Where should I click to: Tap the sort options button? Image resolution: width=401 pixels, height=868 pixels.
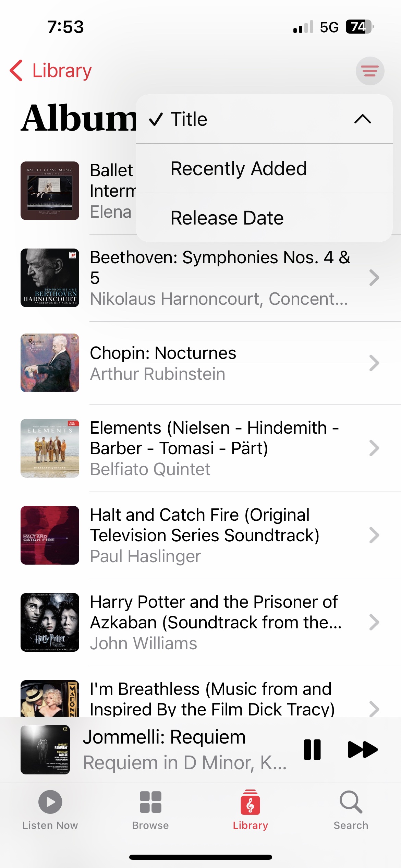click(370, 71)
